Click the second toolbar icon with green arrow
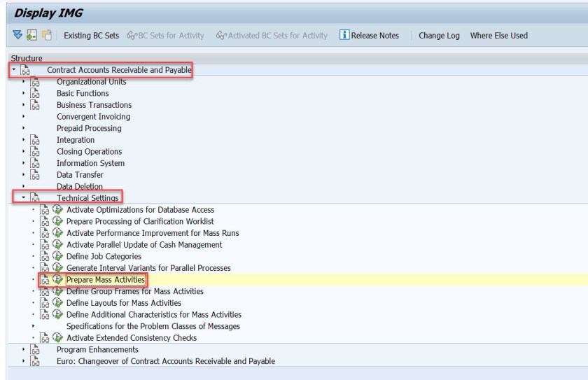 [x=32, y=35]
